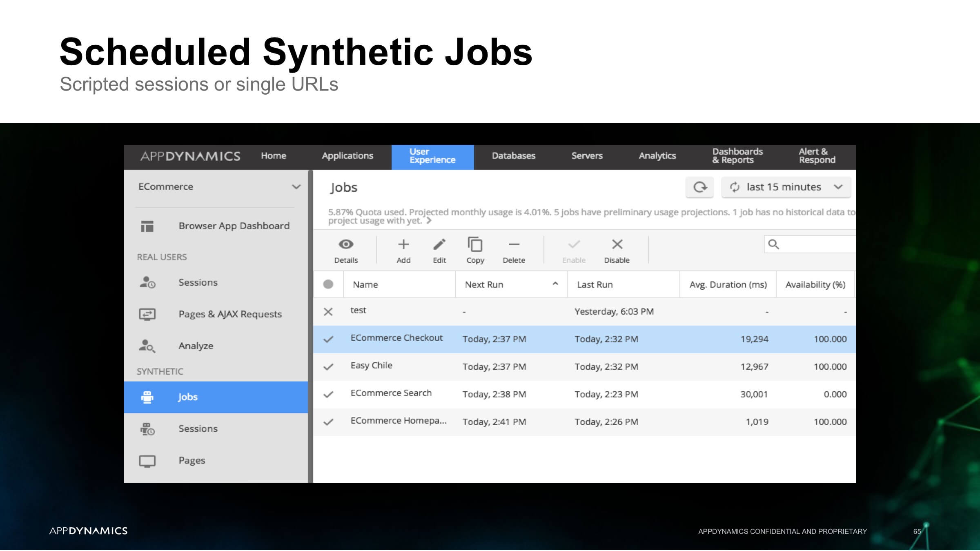Screen dimensions: 980x551
Task: Click Yesterday, 6:03 PM last run cell
Action: [x=614, y=311]
